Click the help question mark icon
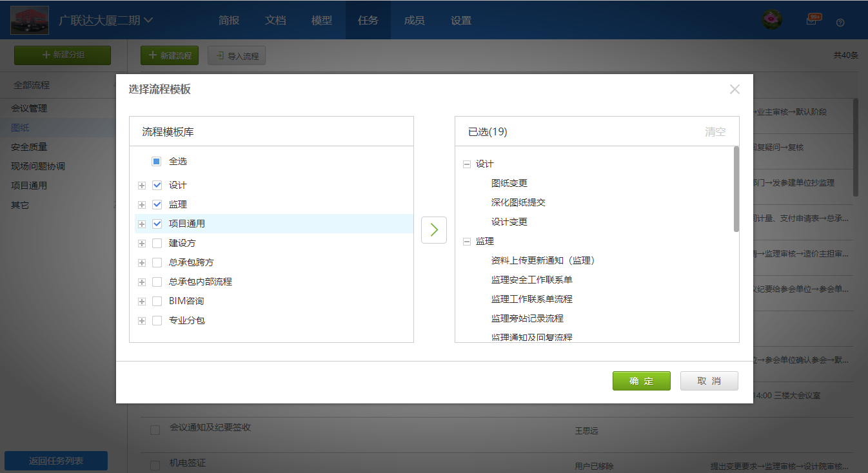868x473 pixels. coord(840,23)
